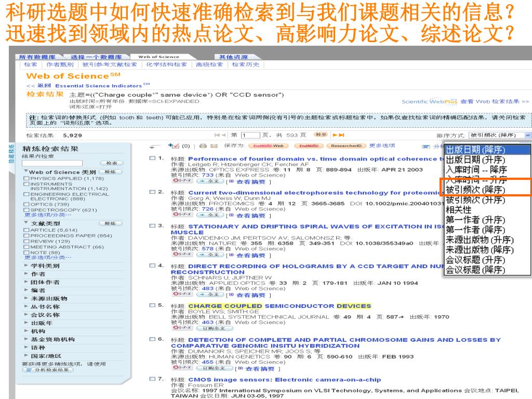Switch to the 其他资源 tab
Image resolution: width=532 pixels, height=399 pixels.
[233, 57]
